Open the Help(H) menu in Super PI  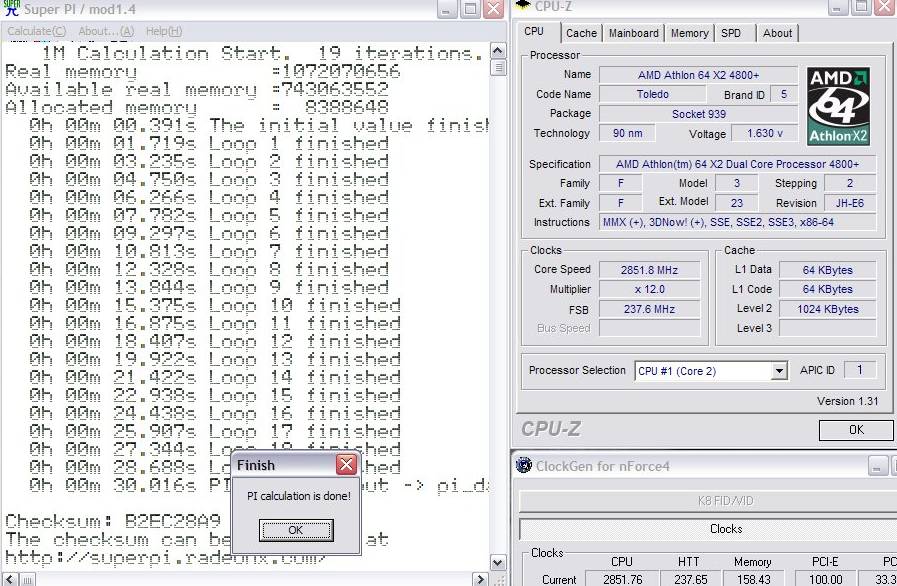click(x=164, y=31)
